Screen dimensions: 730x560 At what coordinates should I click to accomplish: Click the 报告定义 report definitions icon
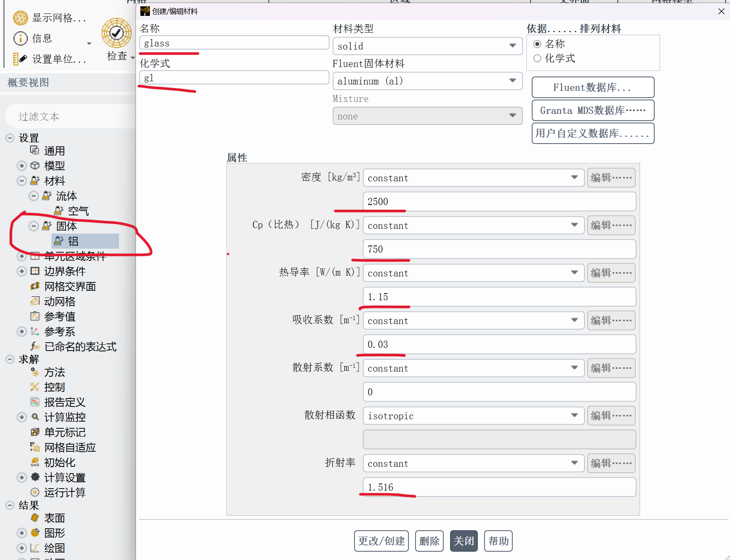click(x=35, y=402)
